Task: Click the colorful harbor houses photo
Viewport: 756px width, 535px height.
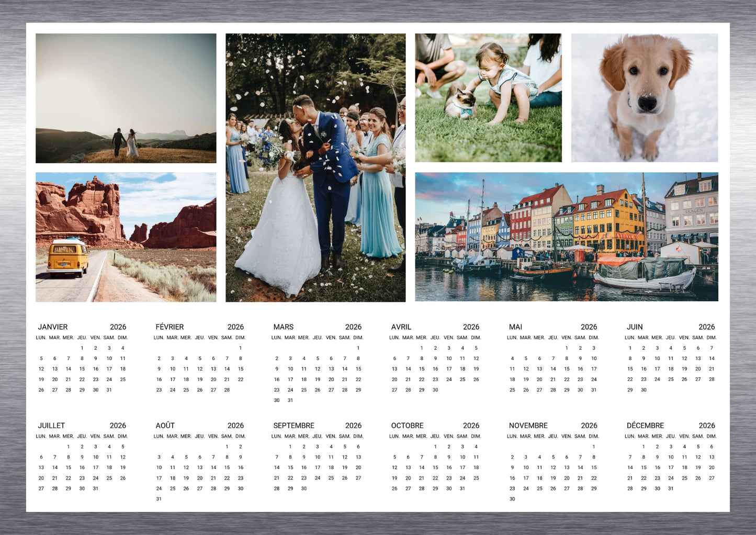Action: 566,237
